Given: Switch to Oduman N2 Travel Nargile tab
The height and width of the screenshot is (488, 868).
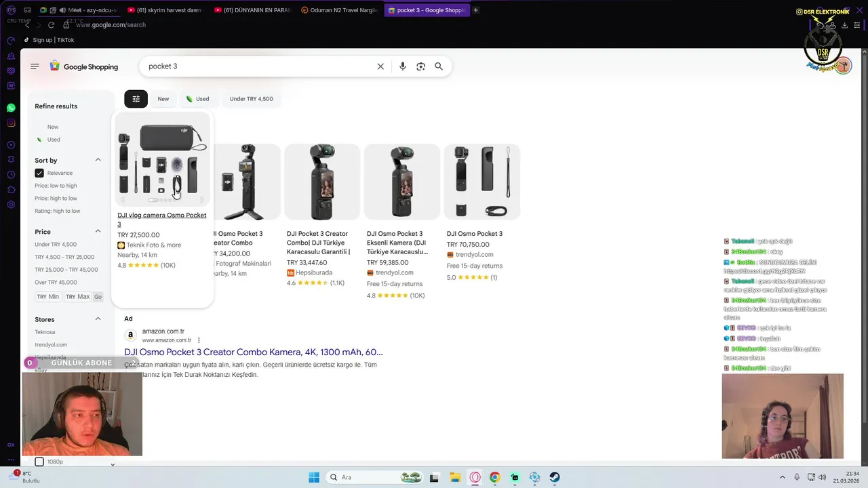Looking at the screenshot, I should (339, 10).
